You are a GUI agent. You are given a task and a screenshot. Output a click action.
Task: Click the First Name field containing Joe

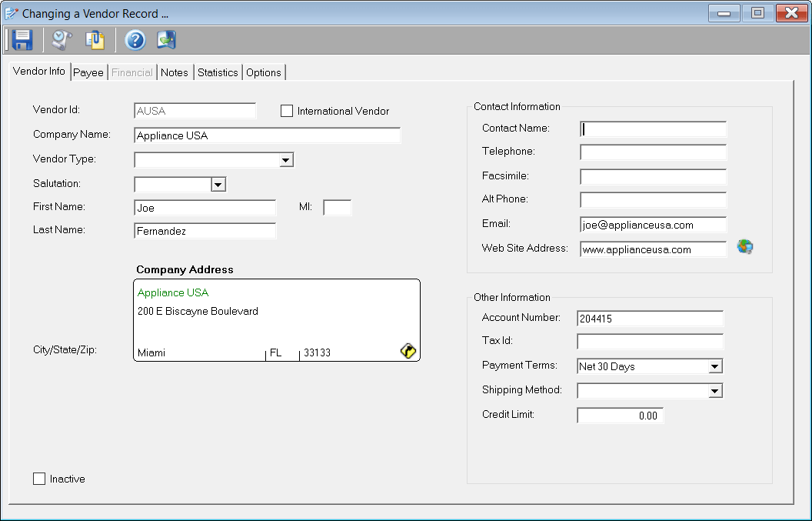point(205,208)
